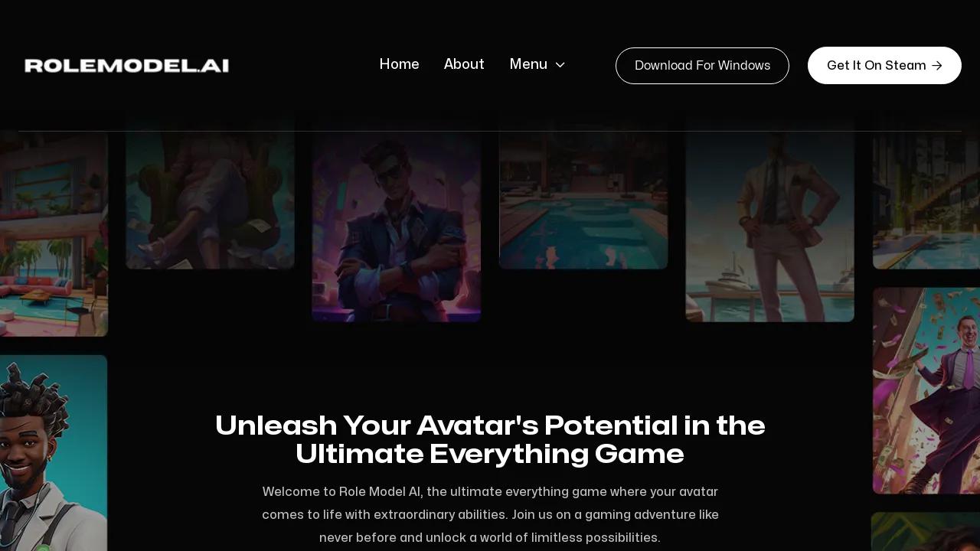Open the laughing man with purple tie image
Screen dimensions: 980x551
click(x=926, y=390)
